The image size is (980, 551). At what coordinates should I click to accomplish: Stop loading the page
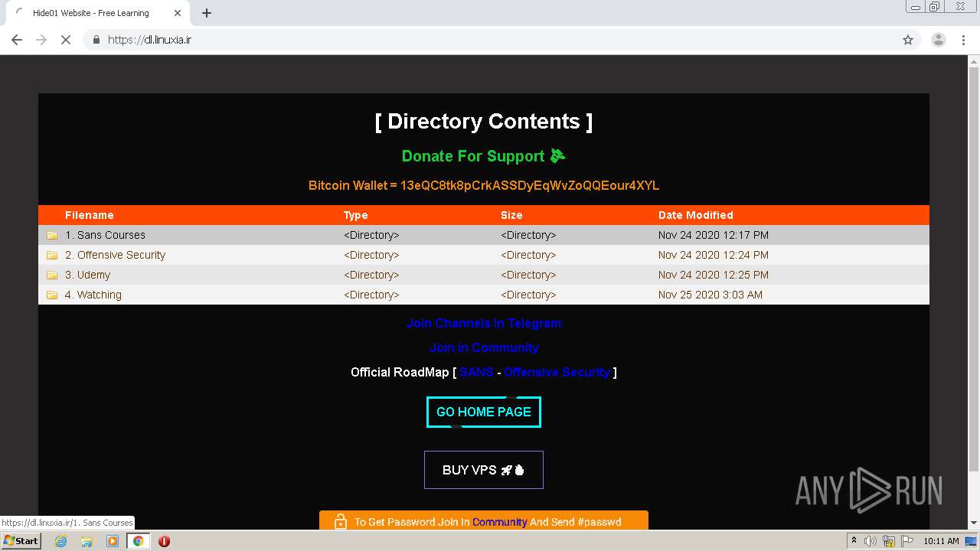point(66,40)
